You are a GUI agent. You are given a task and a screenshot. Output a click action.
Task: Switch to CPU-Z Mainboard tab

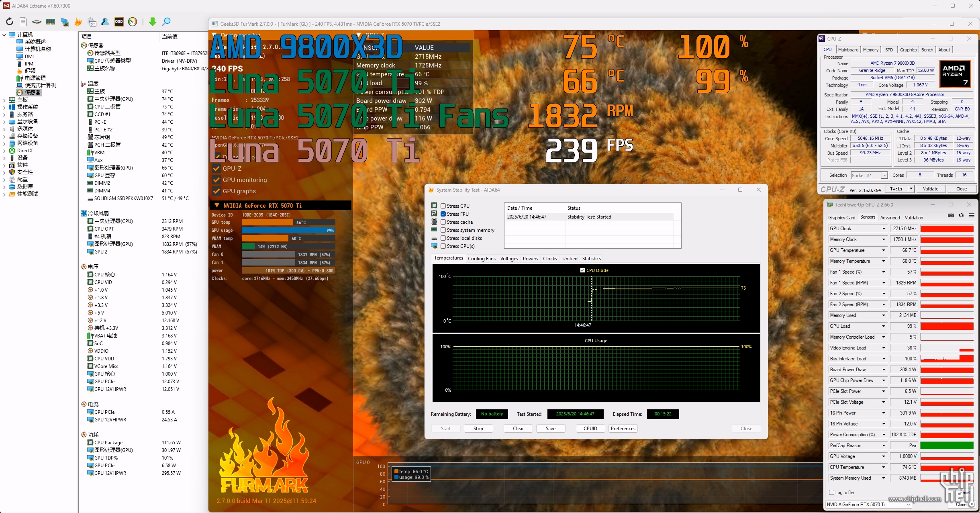pyautogui.click(x=848, y=50)
